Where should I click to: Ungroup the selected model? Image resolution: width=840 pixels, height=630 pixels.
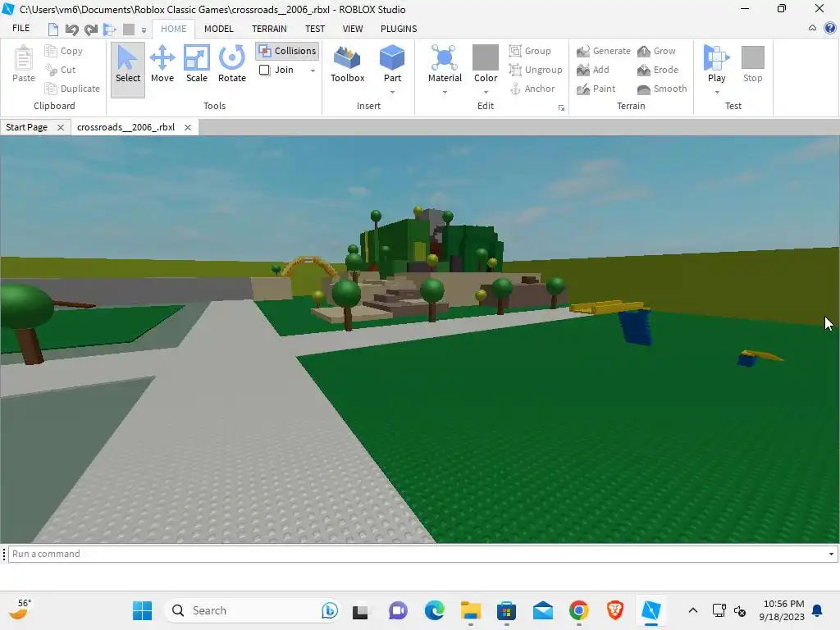pyautogui.click(x=536, y=70)
